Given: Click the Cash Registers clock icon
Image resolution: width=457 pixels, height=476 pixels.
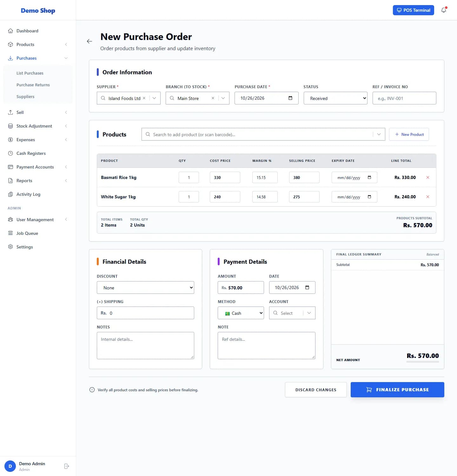Looking at the screenshot, I should pos(10,153).
